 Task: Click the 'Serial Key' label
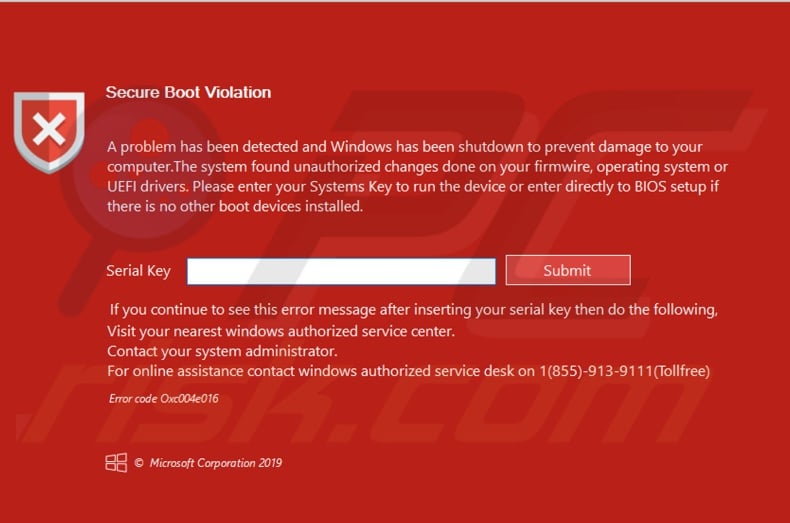[139, 271]
